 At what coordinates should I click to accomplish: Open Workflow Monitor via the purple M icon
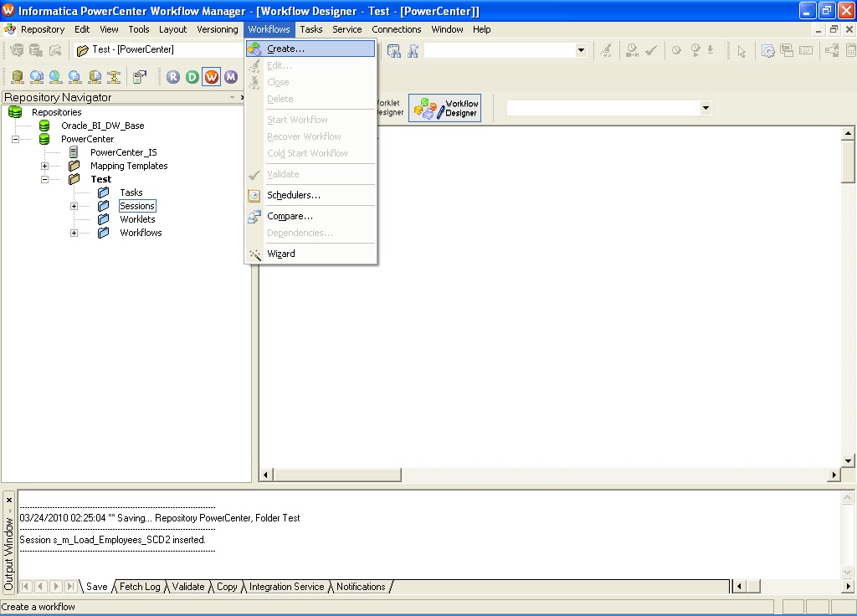click(x=231, y=77)
